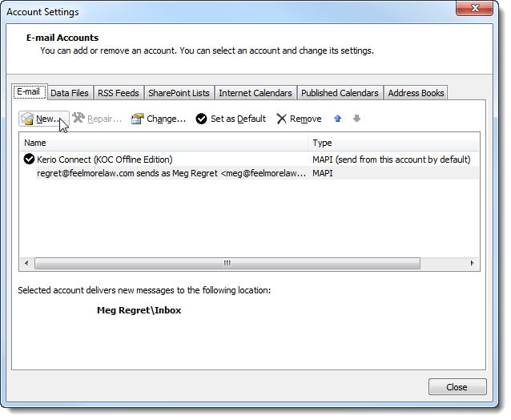Move account down with gray arrow
511x420 pixels.
(x=357, y=119)
